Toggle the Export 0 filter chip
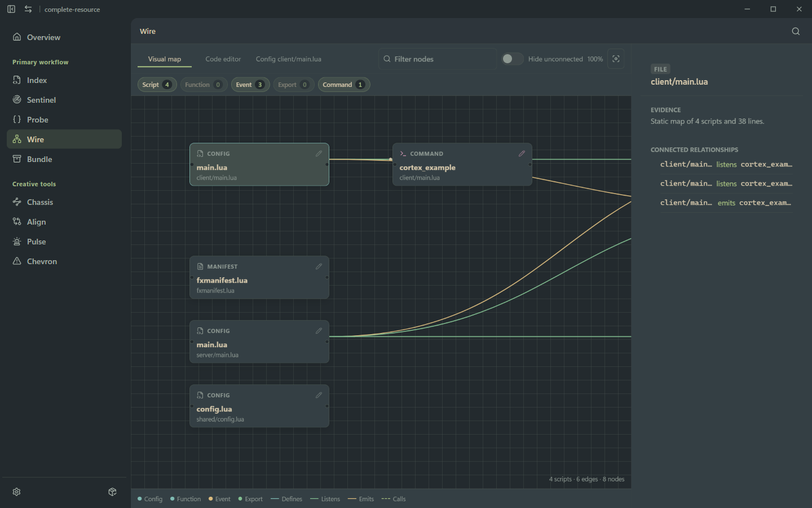This screenshot has width=812, height=508. 294,85
